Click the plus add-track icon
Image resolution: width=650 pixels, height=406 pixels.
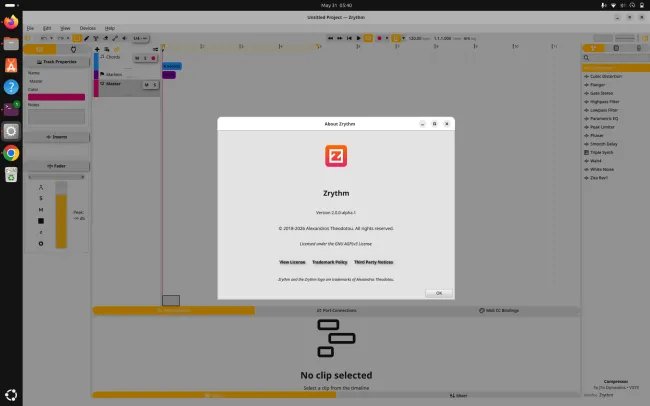(97, 49)
